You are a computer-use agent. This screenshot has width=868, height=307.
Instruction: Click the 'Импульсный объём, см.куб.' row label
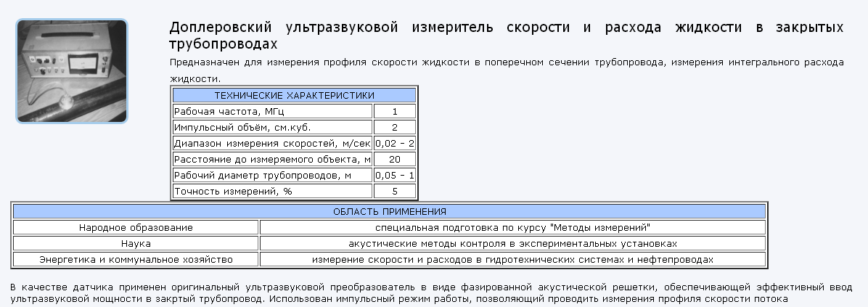(x=272, y=128)
